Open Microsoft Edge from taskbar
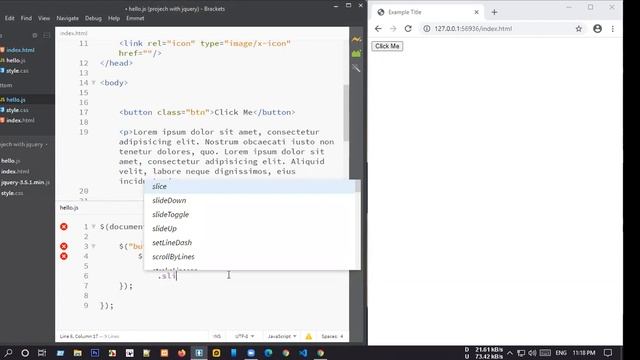This screenshot has width=640, height=360. pos(268,353)
